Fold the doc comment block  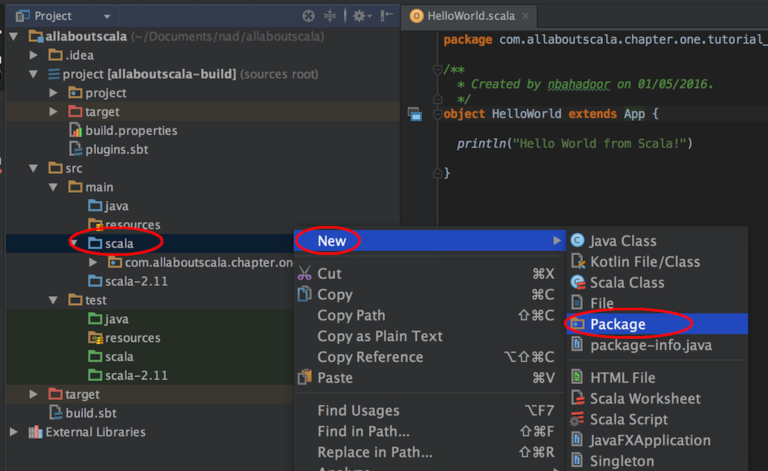point(437,70)
